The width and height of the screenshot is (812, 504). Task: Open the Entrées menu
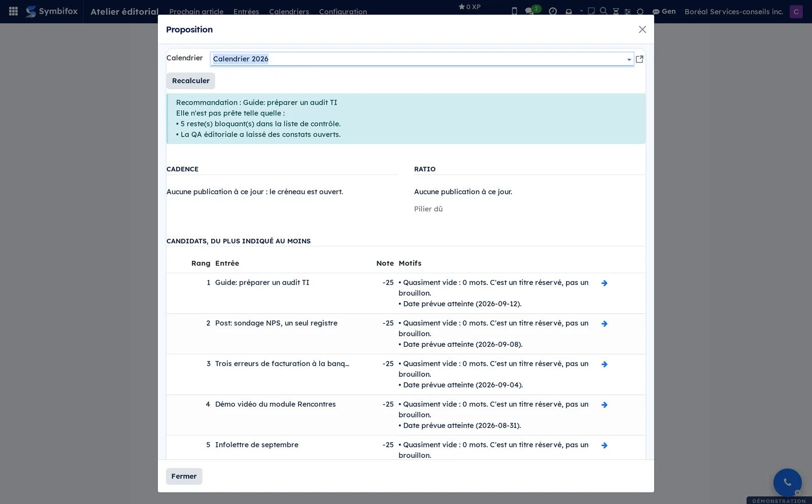[246, 11]
